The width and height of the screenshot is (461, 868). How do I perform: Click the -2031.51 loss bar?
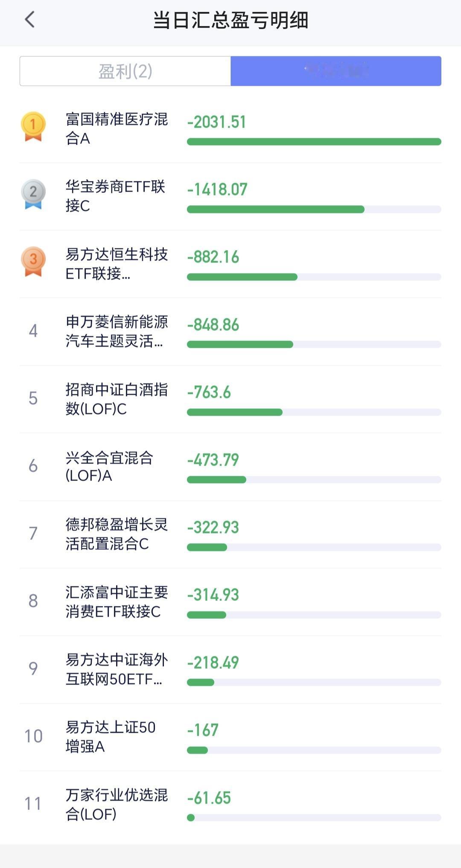[314, 142]
